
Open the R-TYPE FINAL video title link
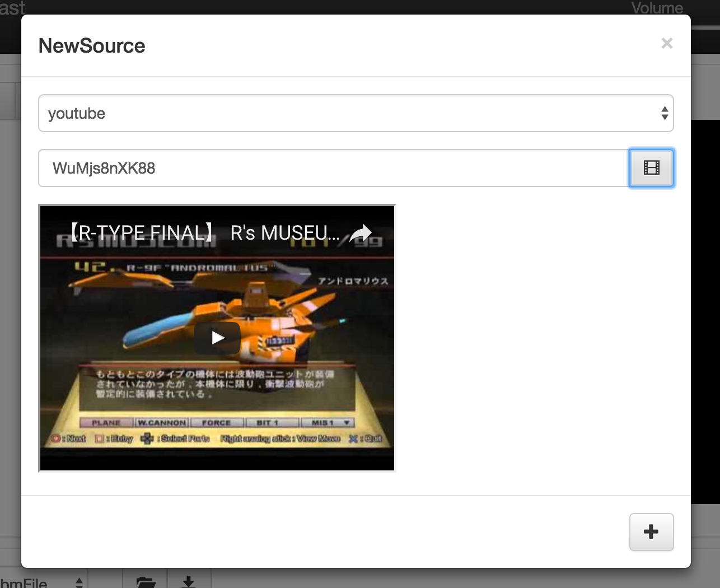[x=204, y=232]
